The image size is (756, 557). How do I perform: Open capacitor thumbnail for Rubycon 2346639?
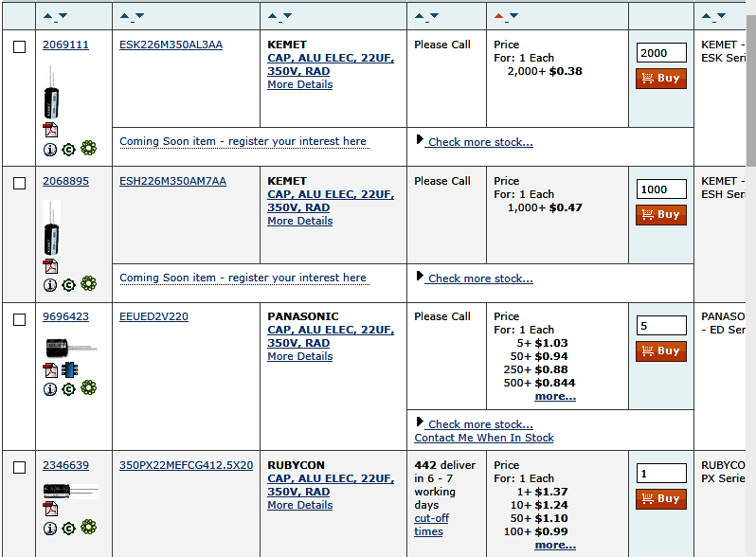[71, 491]
